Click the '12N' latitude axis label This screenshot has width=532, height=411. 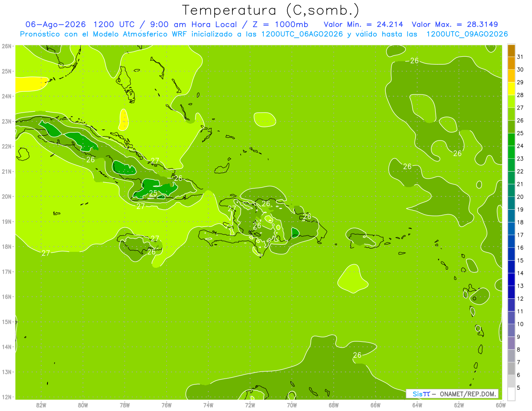point(7,397)
